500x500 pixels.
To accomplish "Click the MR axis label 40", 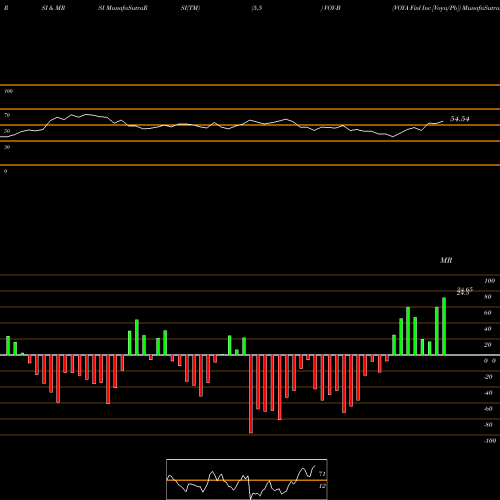I will (x=488, y=329).
